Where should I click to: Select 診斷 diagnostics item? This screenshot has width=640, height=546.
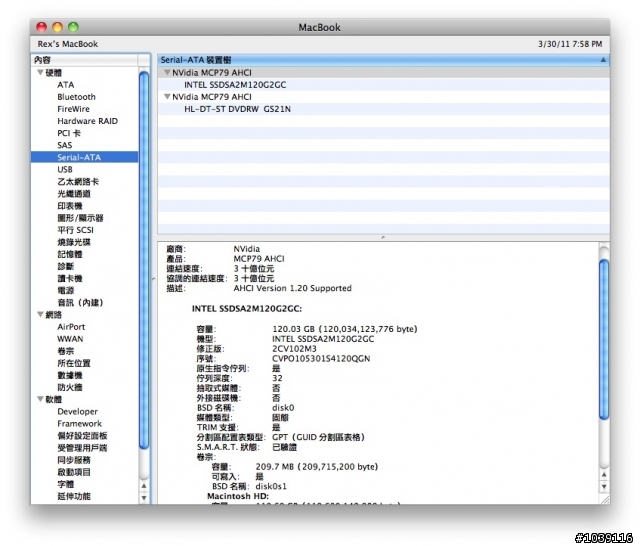pyautogui.click(x=66, y=266)
